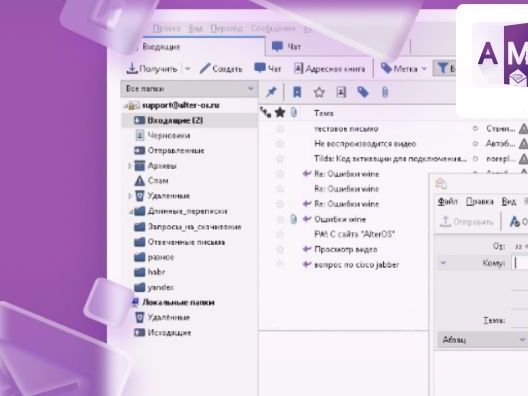This screenshot has height=396, width=528.
Task: Open the Сообщение menu
Action: coord(273,28)
